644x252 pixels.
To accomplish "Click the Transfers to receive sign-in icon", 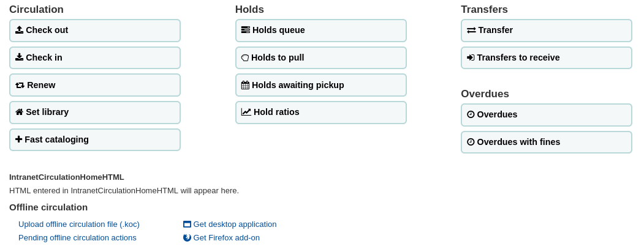I will (x=471, y=57).
